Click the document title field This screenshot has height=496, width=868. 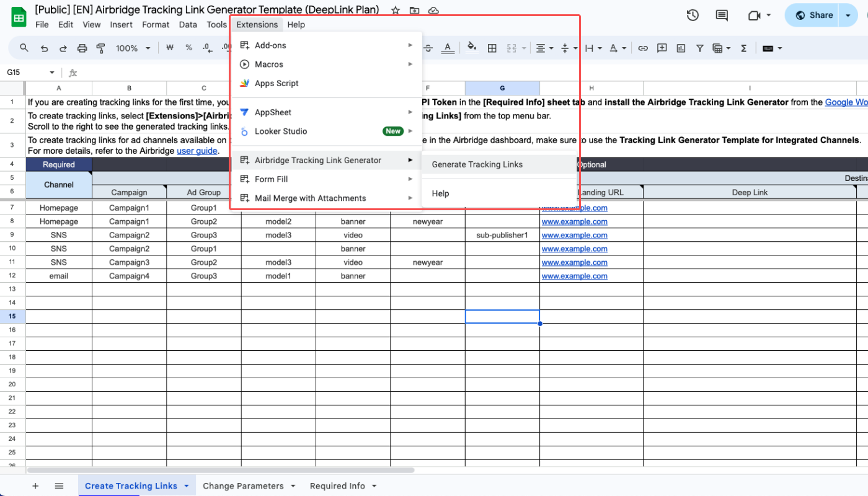pos(207,10)
